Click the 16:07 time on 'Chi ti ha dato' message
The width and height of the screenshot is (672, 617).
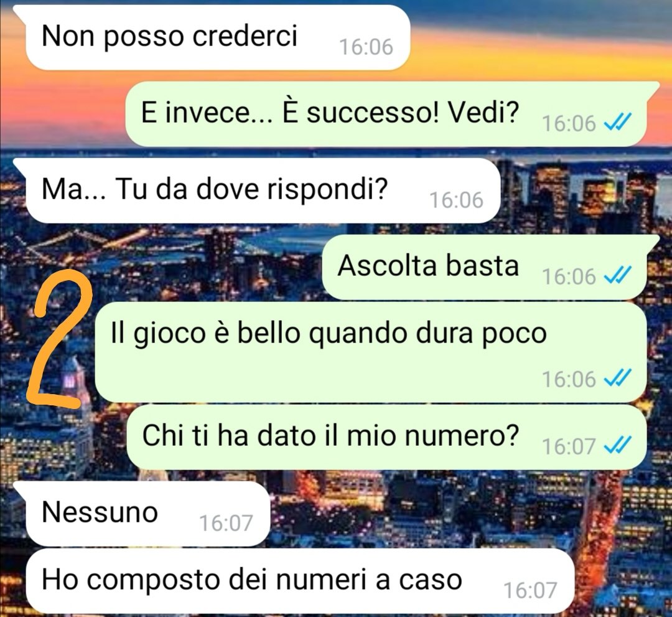point(569,446)
